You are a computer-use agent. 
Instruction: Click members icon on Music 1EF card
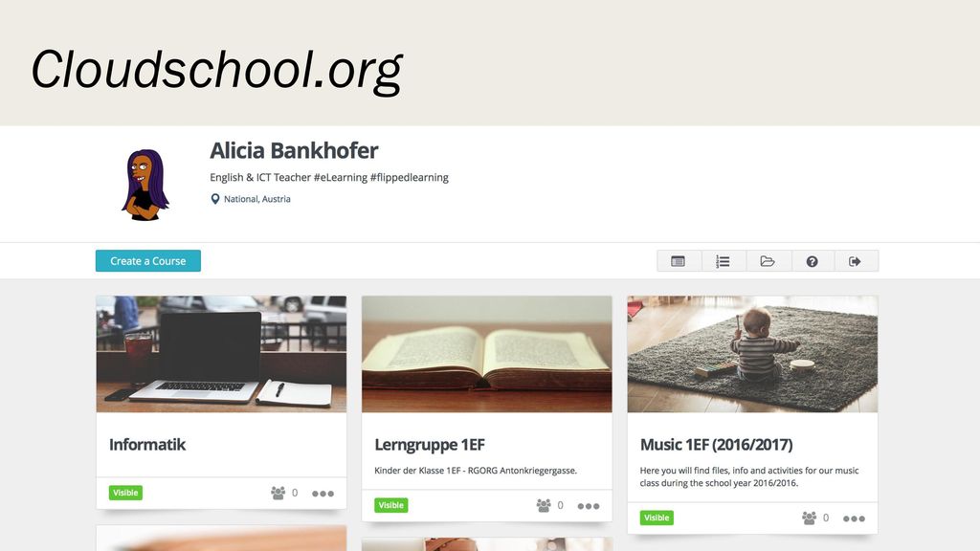(x=810, y=518)
